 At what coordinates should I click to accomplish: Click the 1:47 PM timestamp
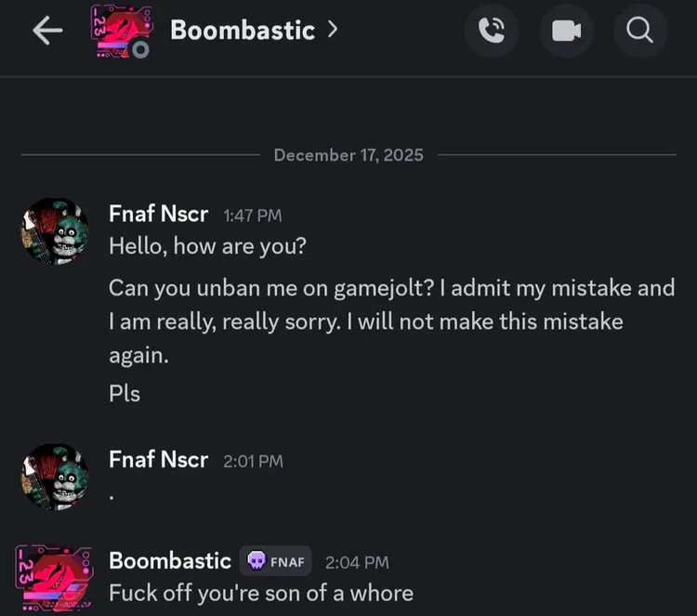(252, 216)
